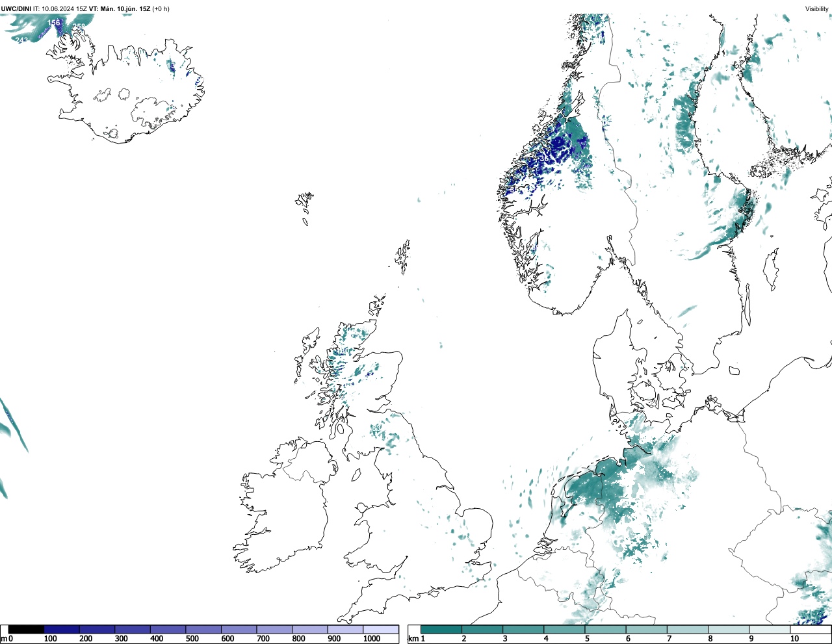
Task: Click the 400–500 m legend swatch
Action: (x=168, y=629)
